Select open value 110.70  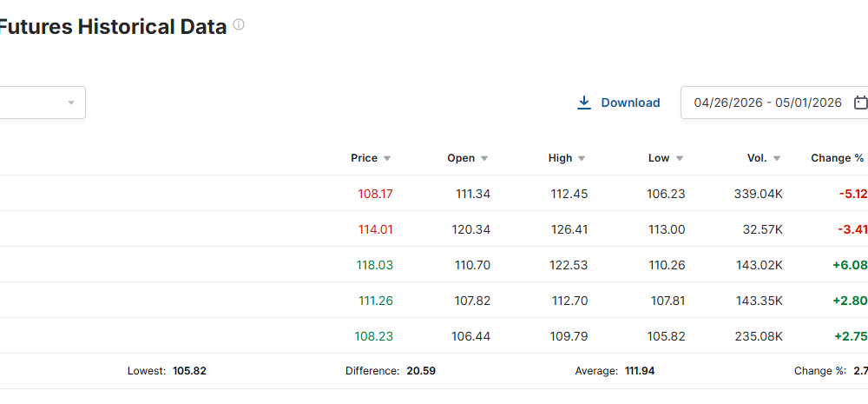[473, 265]
